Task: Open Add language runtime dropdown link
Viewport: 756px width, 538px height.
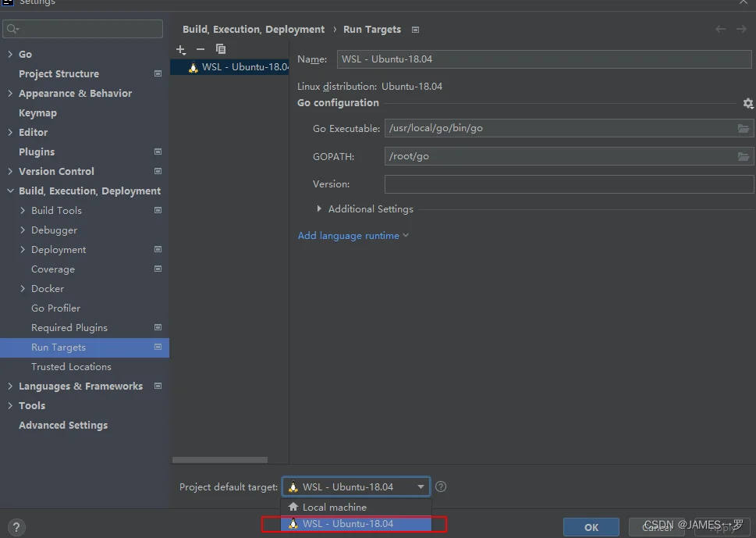Action: tap(353, 236)
